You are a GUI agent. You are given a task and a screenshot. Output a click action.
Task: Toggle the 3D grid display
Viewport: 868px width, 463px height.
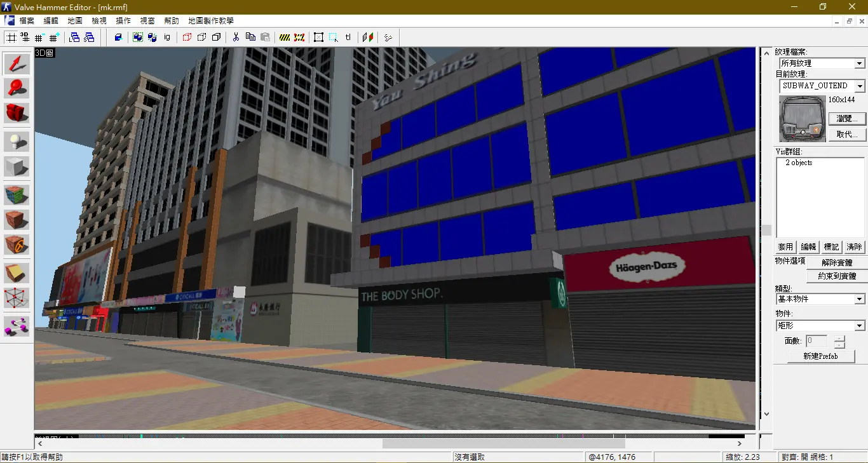25,37
